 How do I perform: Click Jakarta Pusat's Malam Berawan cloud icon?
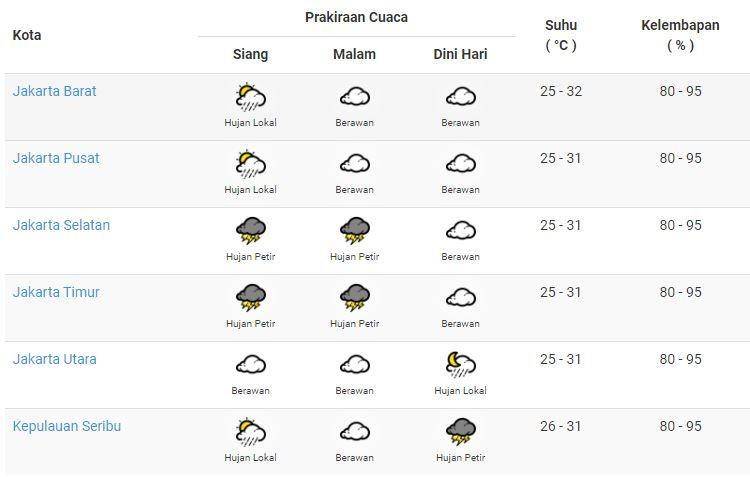(x=354, y=164)
